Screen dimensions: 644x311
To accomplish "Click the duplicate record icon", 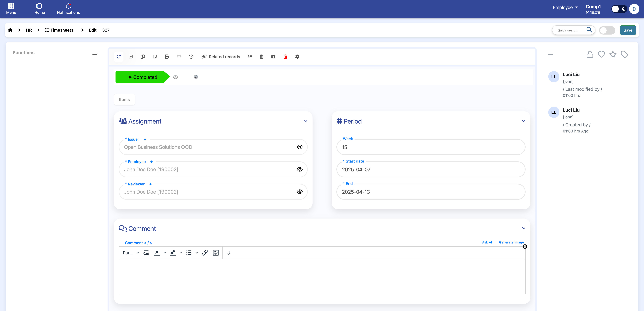I will [x=143, y=57].
